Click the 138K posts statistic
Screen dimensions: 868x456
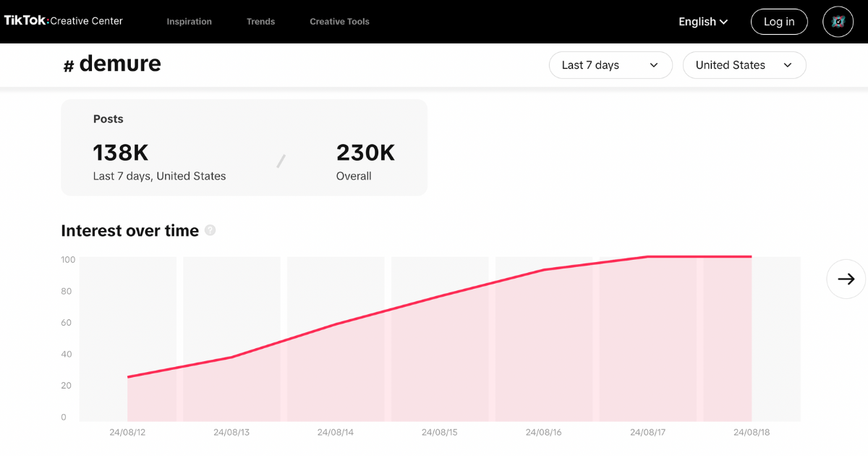point(120,153)
